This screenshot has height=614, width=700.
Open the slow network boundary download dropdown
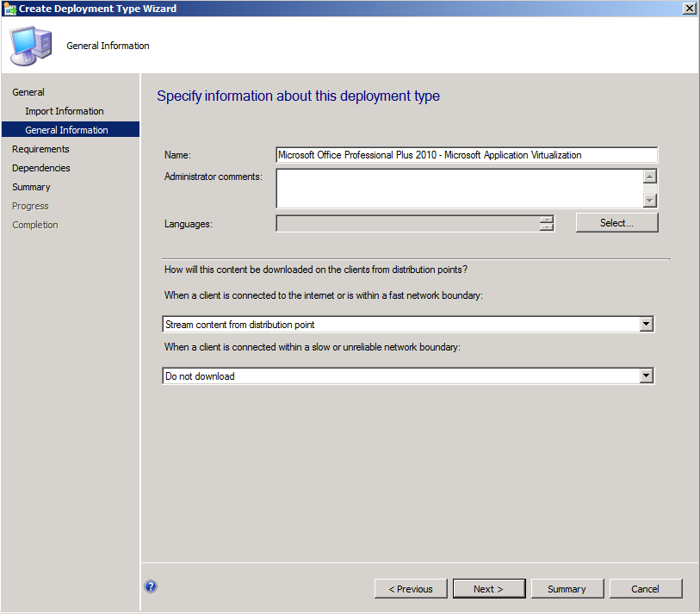pyautogui.click(x=646, y=375)
